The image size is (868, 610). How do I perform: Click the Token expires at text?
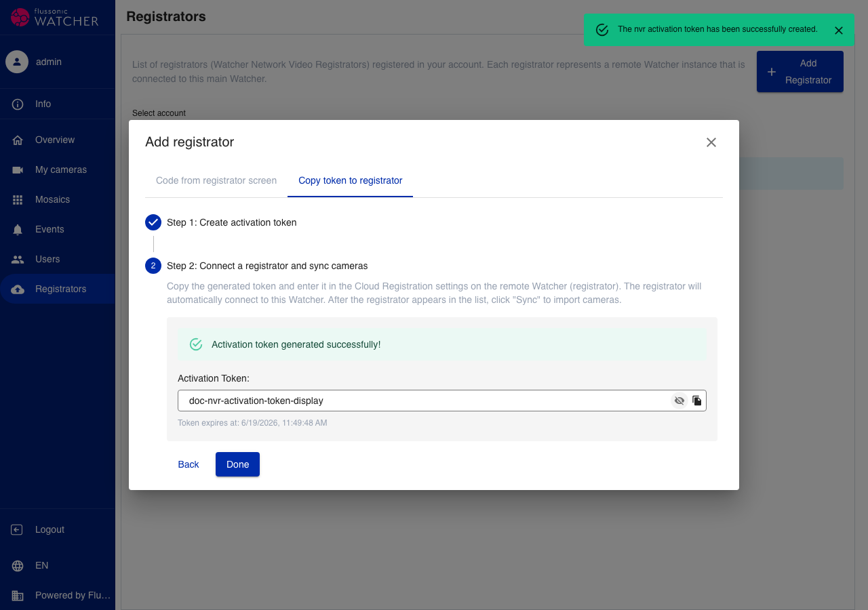click(252, 423)
